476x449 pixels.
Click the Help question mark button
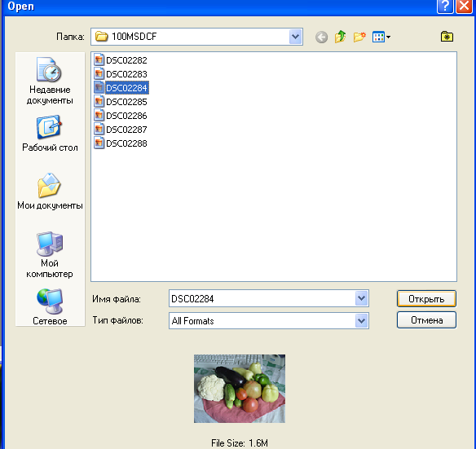point(445,7)
